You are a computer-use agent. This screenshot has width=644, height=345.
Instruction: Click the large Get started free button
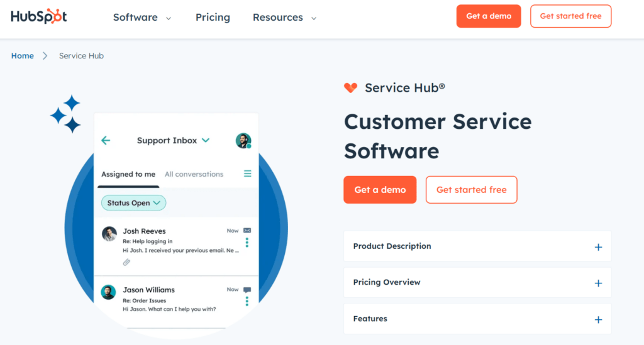click(472, 190)
